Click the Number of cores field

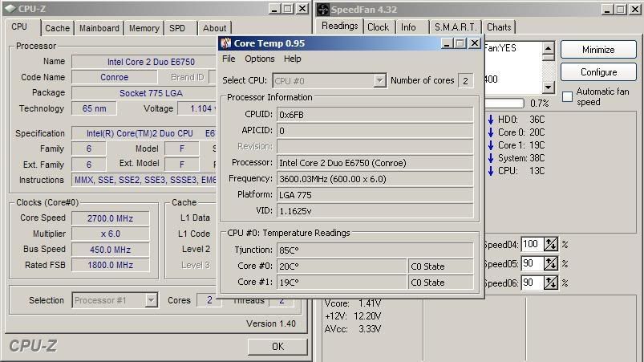click(465, 80)
